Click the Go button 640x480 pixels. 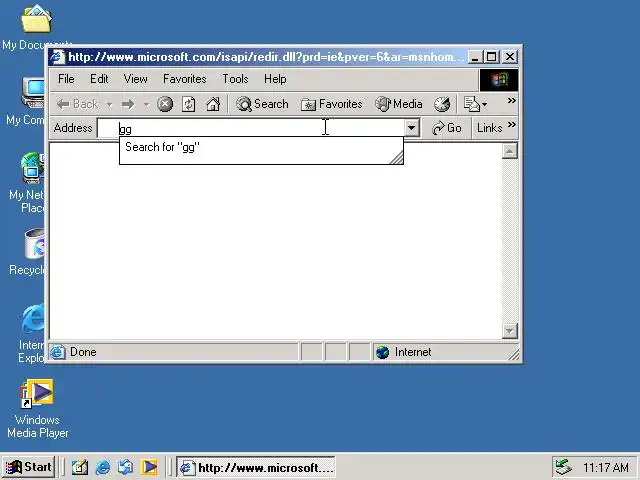tap(447, 128)
